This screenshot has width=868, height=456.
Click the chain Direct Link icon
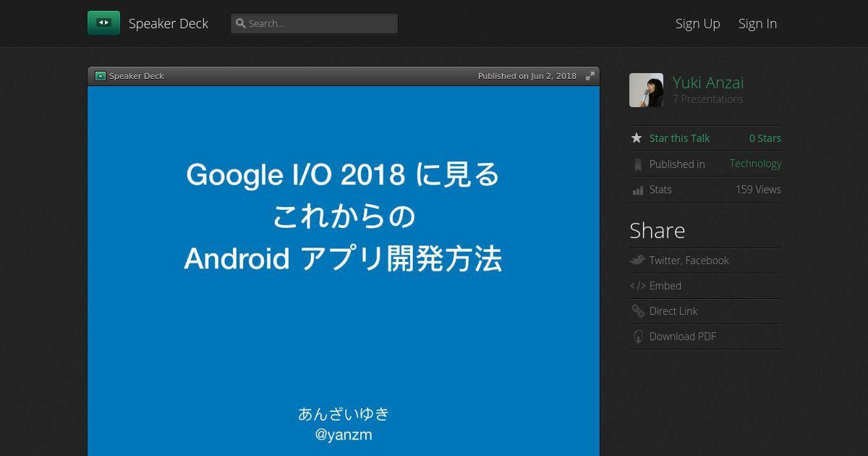click(637, 311)
